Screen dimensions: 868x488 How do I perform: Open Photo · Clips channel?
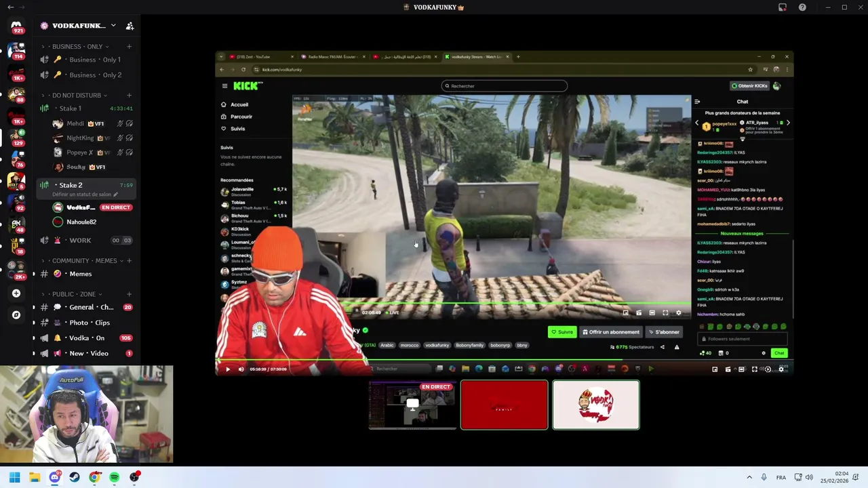click(86, 323)
